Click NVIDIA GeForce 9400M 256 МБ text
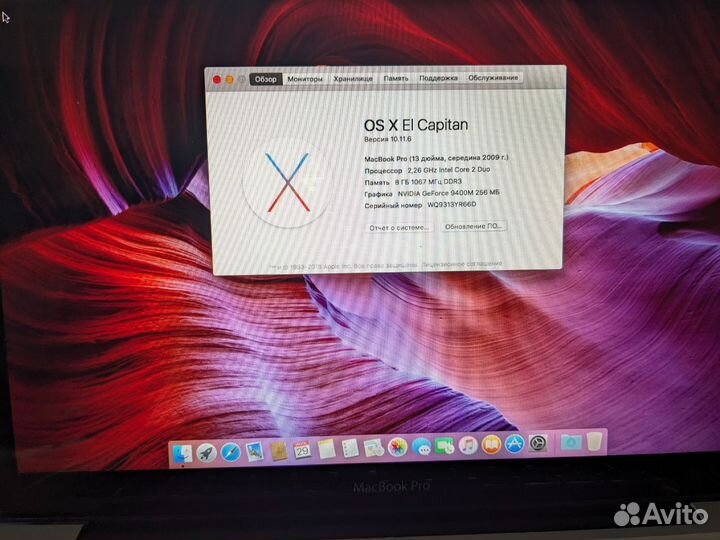 [449, 193]
